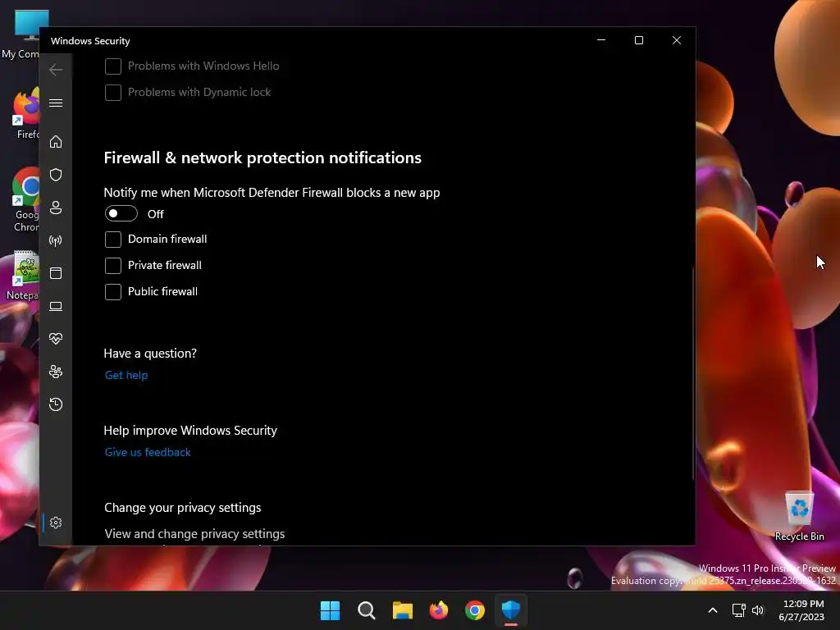Open the Home sidebar icon
The width and height of the screenshot is (840, 630).
coord(56,142)
